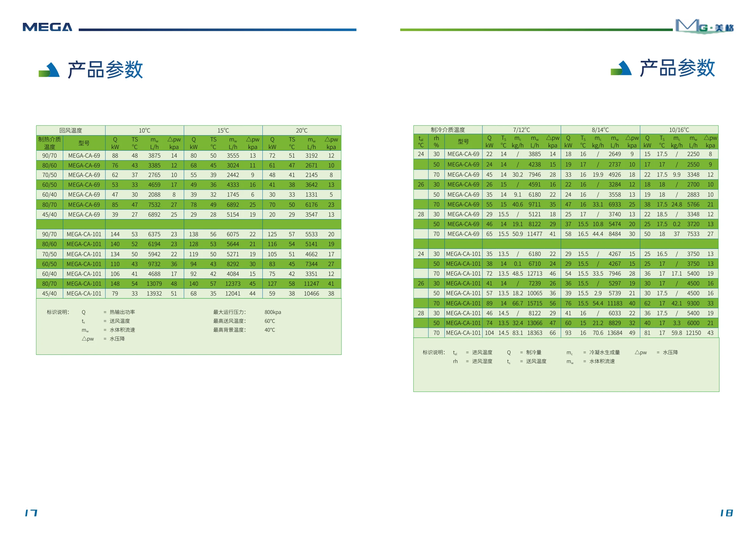Click the legend text 进风温度
756x534 pixels.
click(482, 352)
